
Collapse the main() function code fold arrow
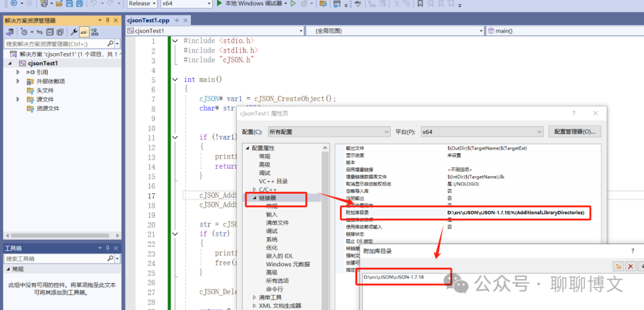pos(175,79)
